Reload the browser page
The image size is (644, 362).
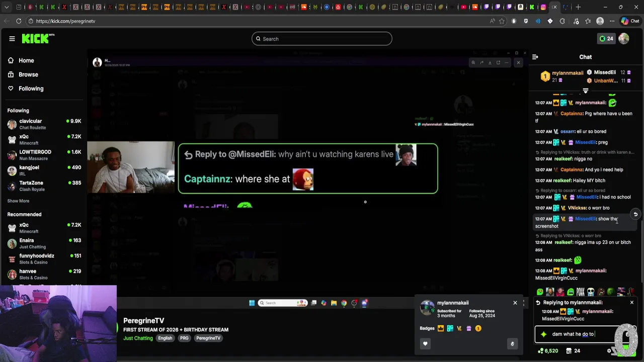pyautogui.click(x=19, y=21)
